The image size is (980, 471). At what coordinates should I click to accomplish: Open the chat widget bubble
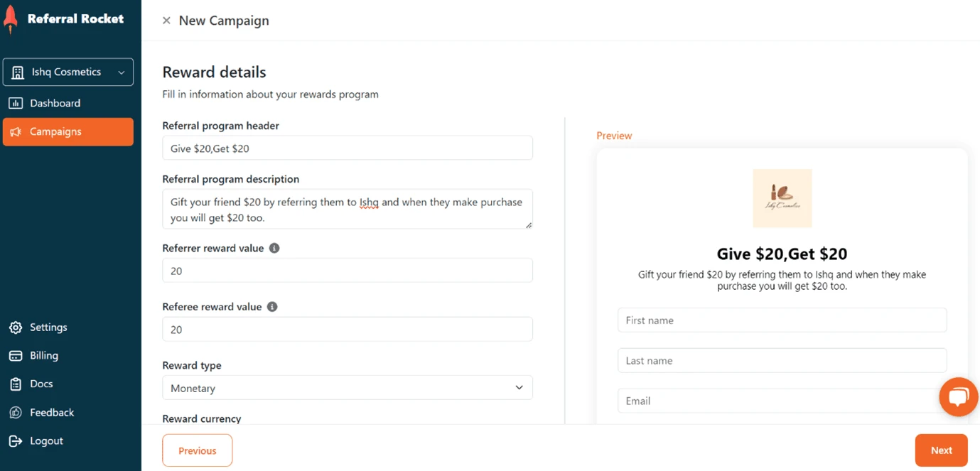click(958, 396)
